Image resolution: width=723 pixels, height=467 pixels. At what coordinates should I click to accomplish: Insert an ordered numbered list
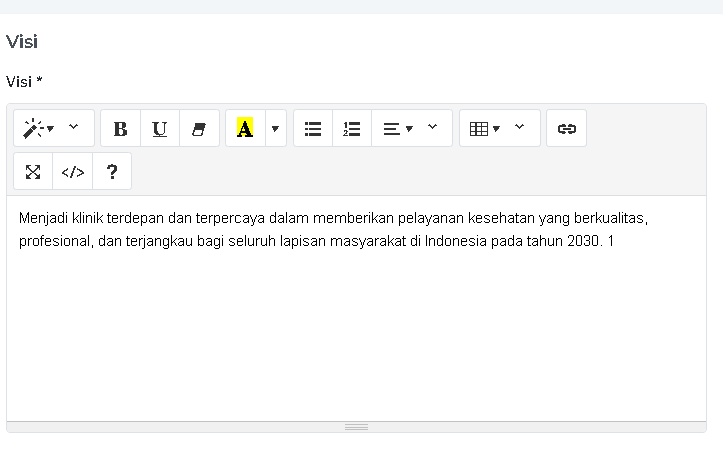351,128
